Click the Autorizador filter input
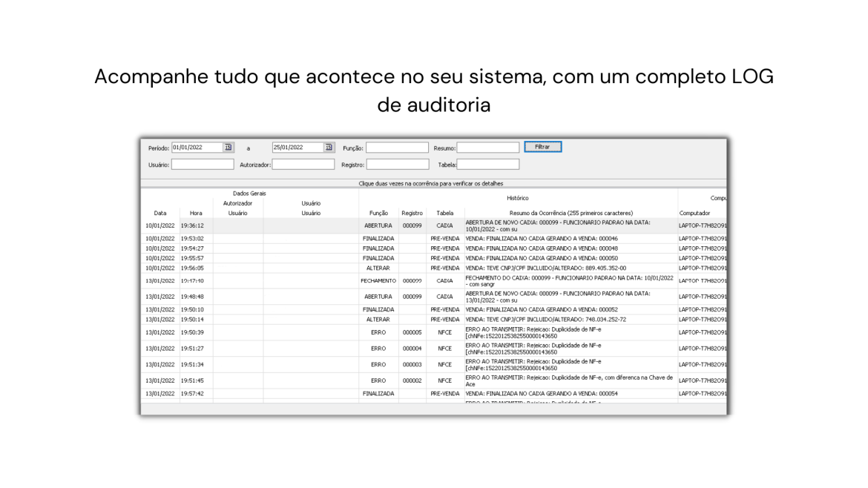This screenshot has width=868, height=488. pos(303,164)
